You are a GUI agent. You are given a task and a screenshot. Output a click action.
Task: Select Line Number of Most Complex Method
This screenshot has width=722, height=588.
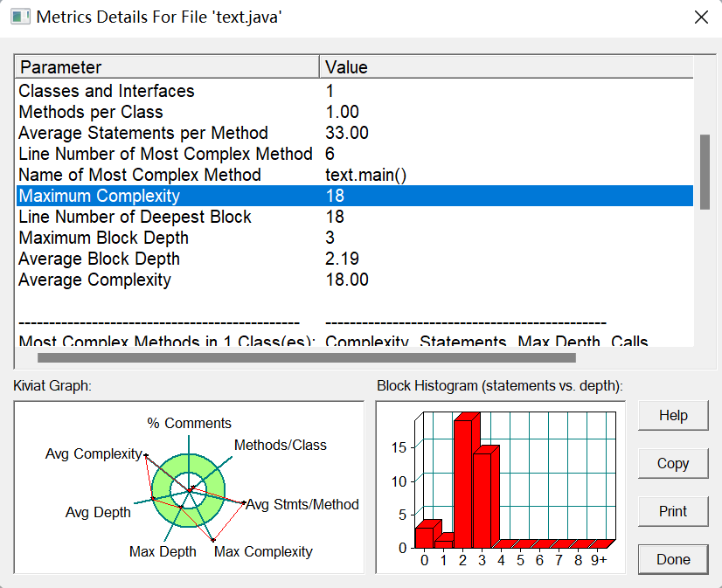click(x=355, y=154)
